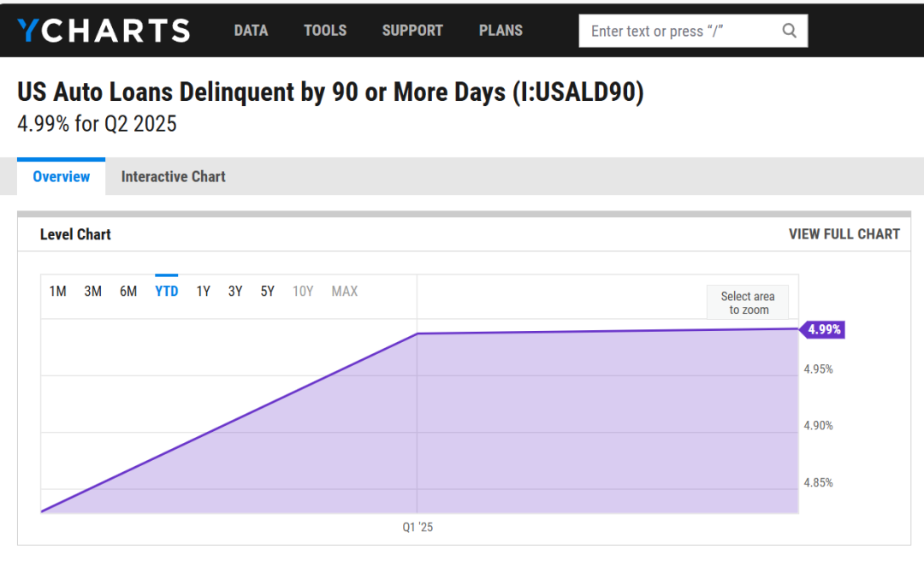Click the search magnifier icon

[789, 31]
